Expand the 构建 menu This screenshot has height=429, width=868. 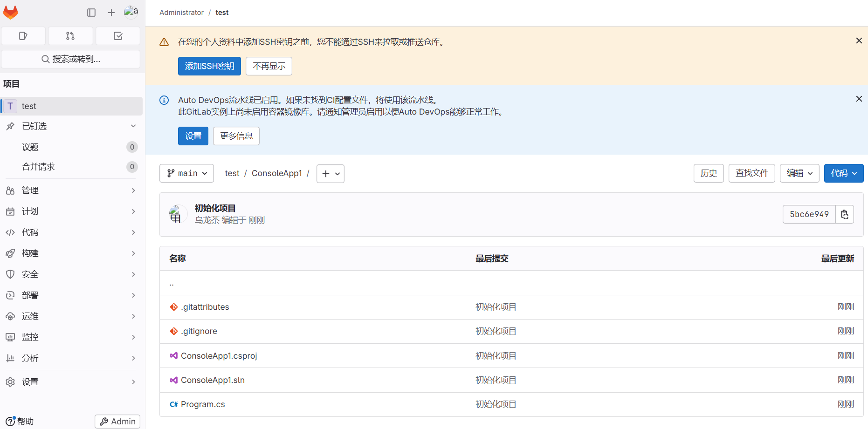pyautogui.click(x=72, y=253)
